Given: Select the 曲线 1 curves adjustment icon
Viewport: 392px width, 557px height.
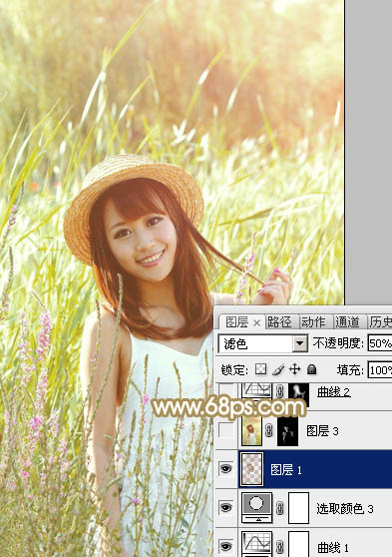Looking at the screenshot, I should [x=256, y=544].
